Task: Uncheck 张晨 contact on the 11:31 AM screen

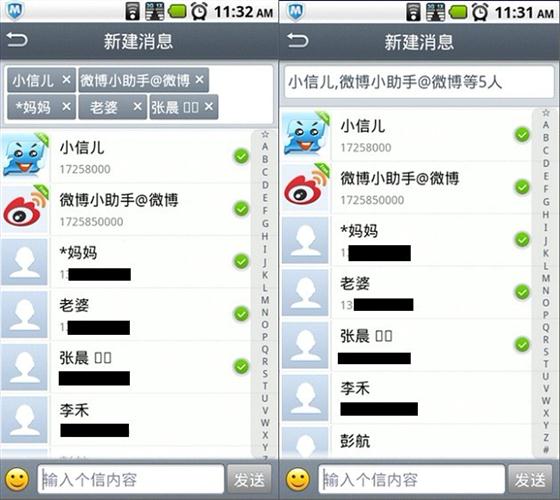Action: click(522, 345)
